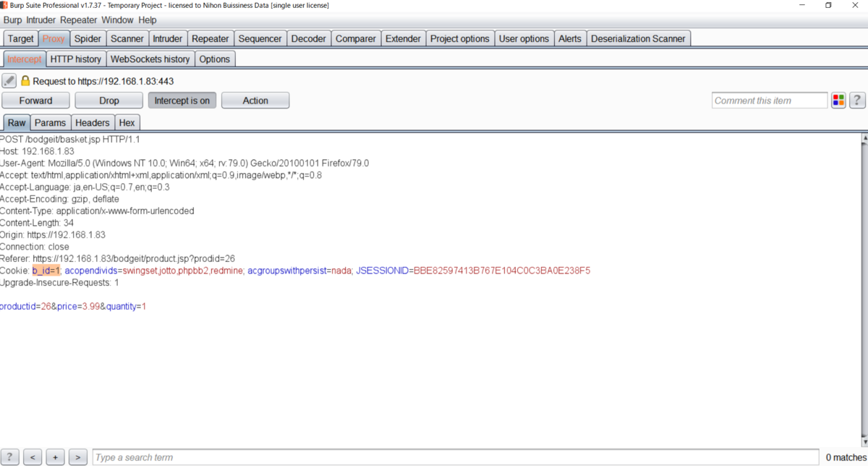Switch to the Target tab
This screenshot has height=466, width=868.
(x=20, y=38)
